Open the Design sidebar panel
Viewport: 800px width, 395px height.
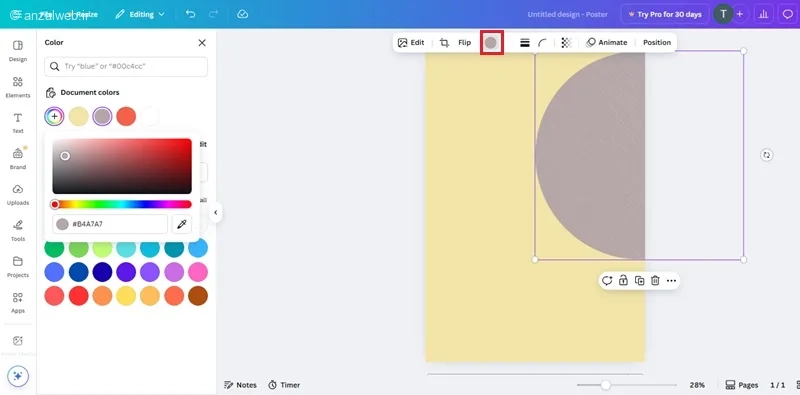click(x=18, y=51)
